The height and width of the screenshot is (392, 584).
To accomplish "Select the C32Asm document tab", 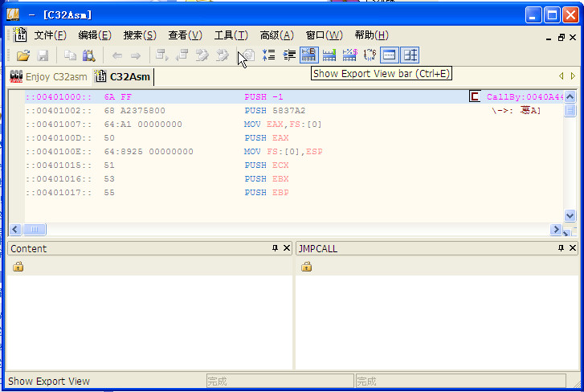I will pos(123,76).
